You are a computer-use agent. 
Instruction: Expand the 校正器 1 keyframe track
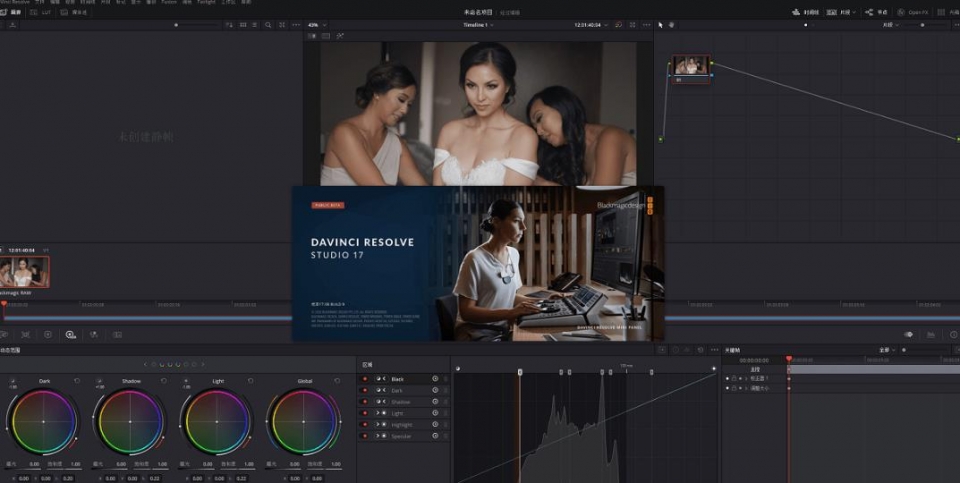pyautogui.click(x=746, y=378)
